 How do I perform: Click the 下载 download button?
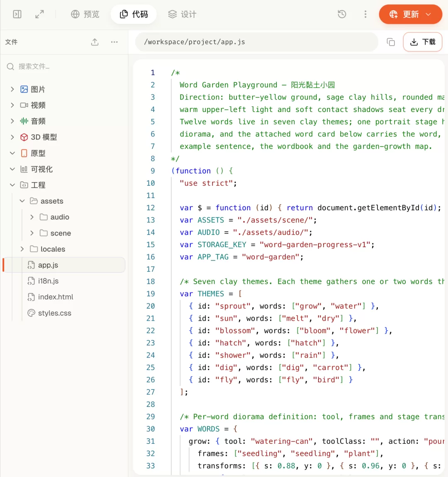[422, 42]
